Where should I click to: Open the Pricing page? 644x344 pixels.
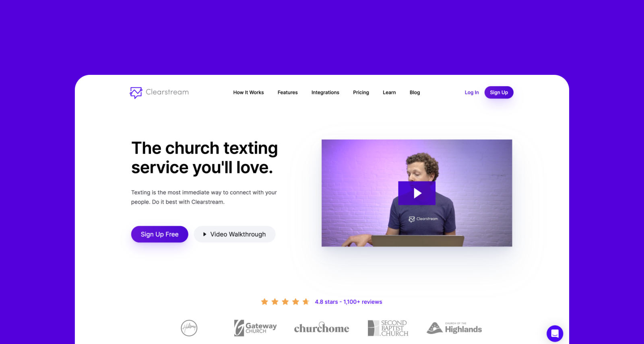pyautogui.click(x=361, y=93)
